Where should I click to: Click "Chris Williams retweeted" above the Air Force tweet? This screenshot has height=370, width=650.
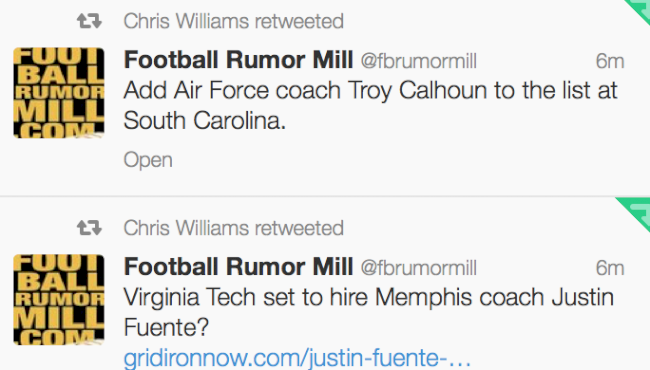pyautogui.click(x=234, y=21)
